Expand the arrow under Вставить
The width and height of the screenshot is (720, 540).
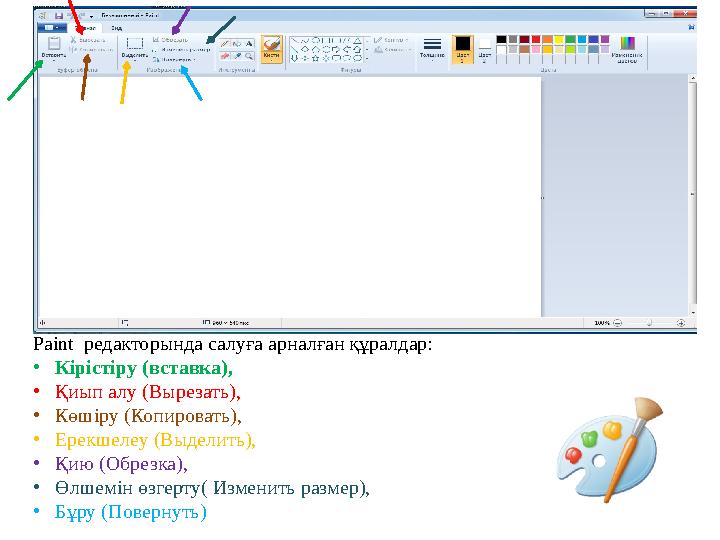click(54, 60)
